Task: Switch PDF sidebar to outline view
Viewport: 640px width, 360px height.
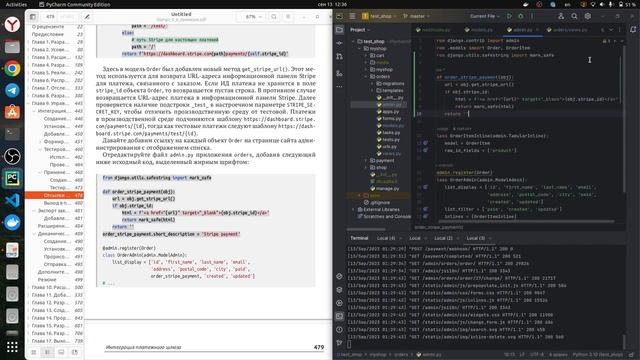Action: tap(47, 352)
